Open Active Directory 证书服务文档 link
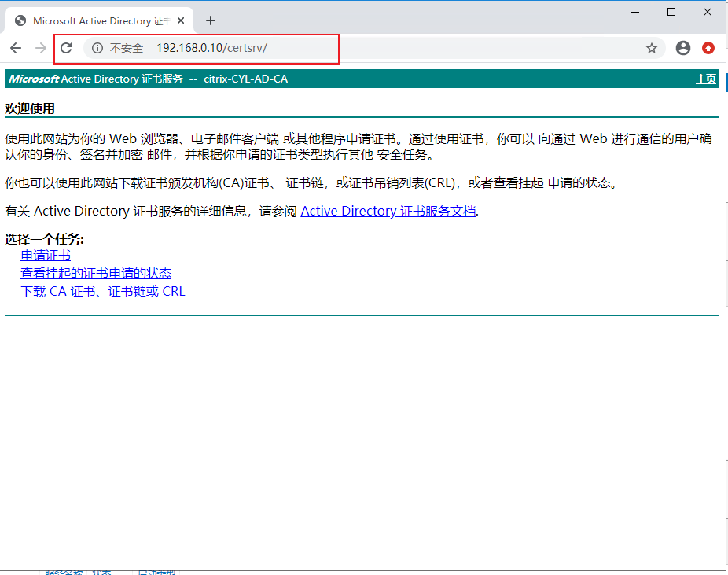 pyautogui.click(x=388, y=211)
